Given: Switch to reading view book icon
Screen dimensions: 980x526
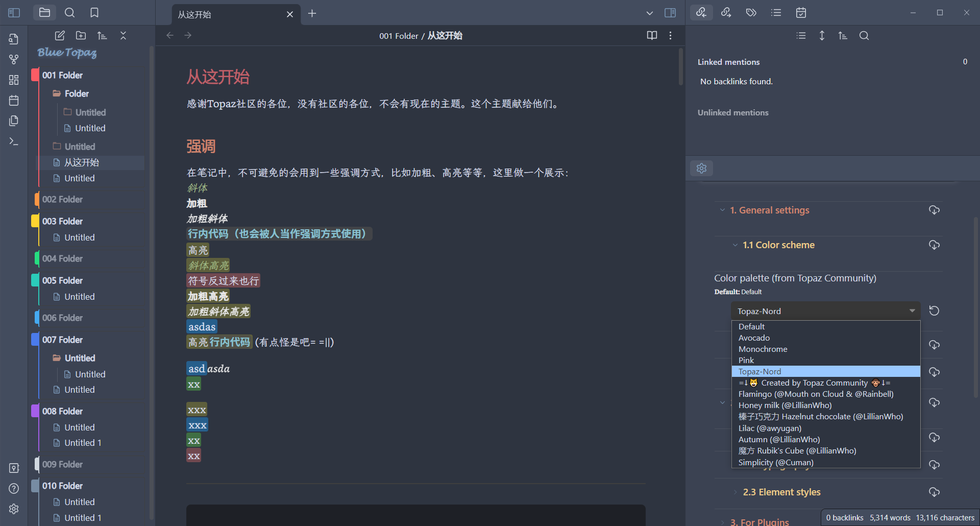Looking at the screenshot, I should (652, 35).
